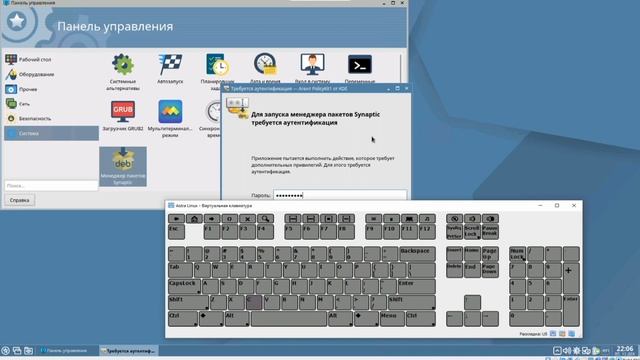This screenshot has height=360, width=640.
Task: Click the Page Down key
Action: pos(490,270)
